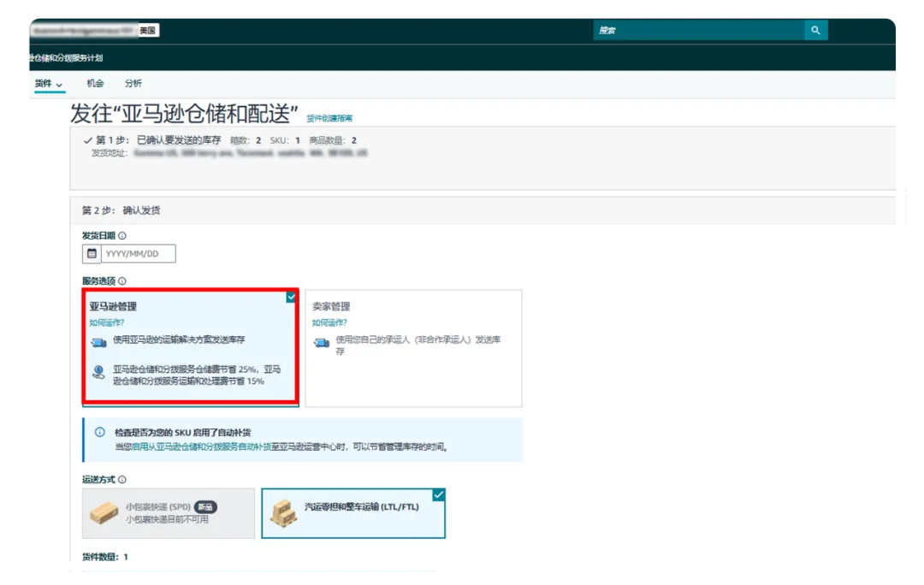The height and width of the screenshot is (585, 924).
Task: Click the search magnifier icon
Action: pos(815,31)
